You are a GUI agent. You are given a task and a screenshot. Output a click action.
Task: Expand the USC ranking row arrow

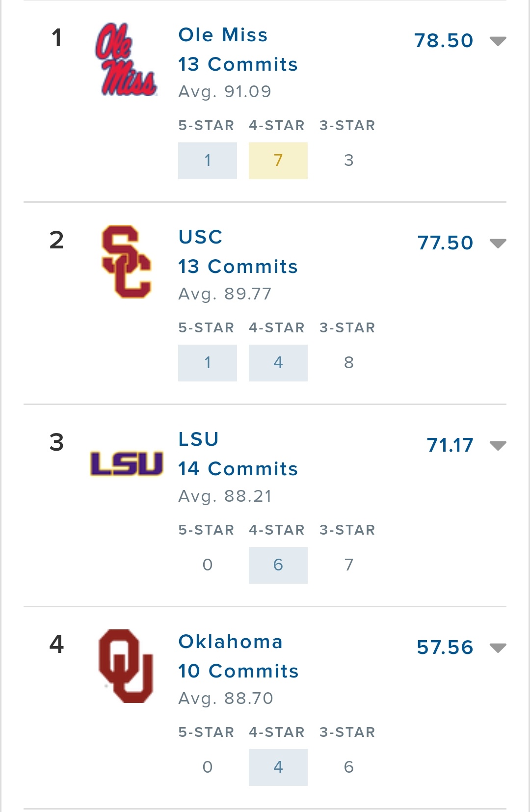[498, 244]
